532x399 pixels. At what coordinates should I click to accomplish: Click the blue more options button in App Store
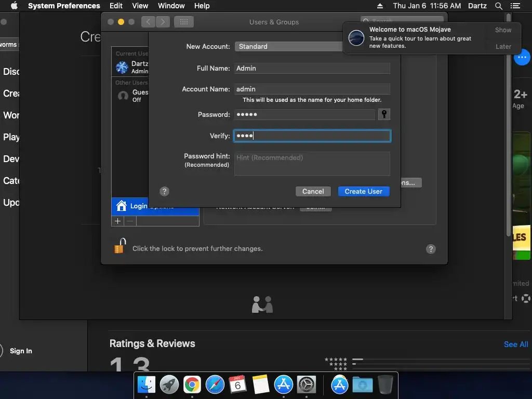[522, 57]
